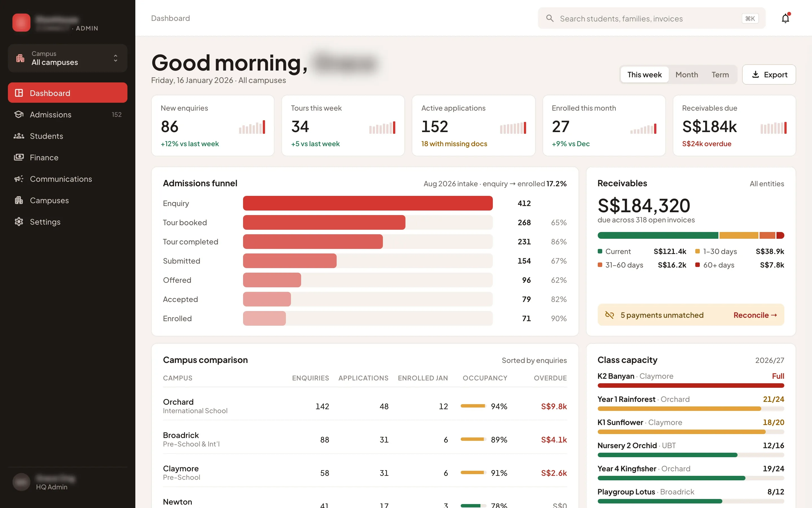Screen dimensions: 812x508
Task: Switch to Month view
Action: tap(687, 75)
